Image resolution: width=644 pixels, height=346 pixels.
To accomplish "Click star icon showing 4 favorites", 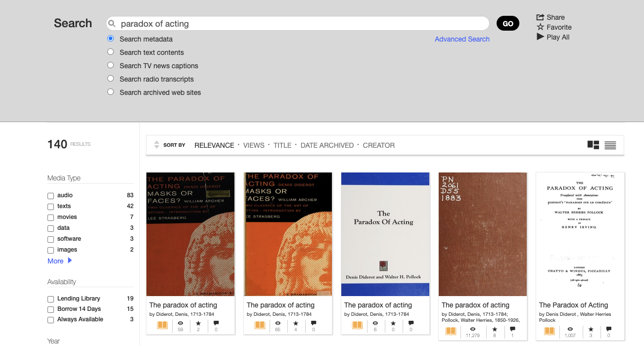I will tap(296, 323).
